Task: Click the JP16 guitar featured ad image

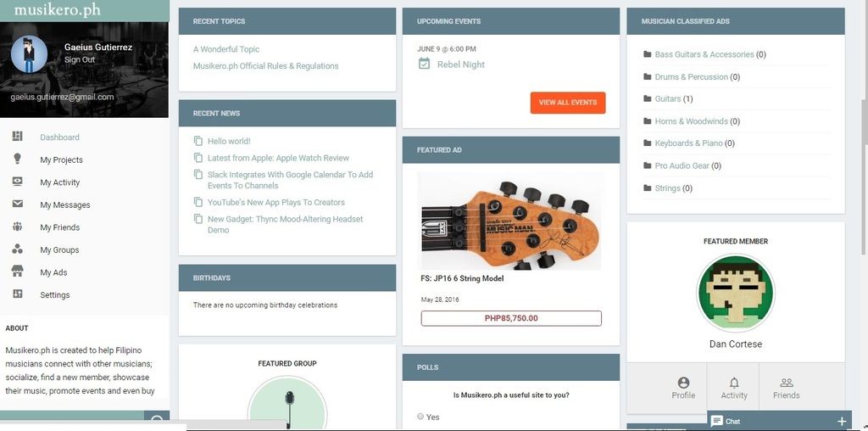Action: [510, 221]
